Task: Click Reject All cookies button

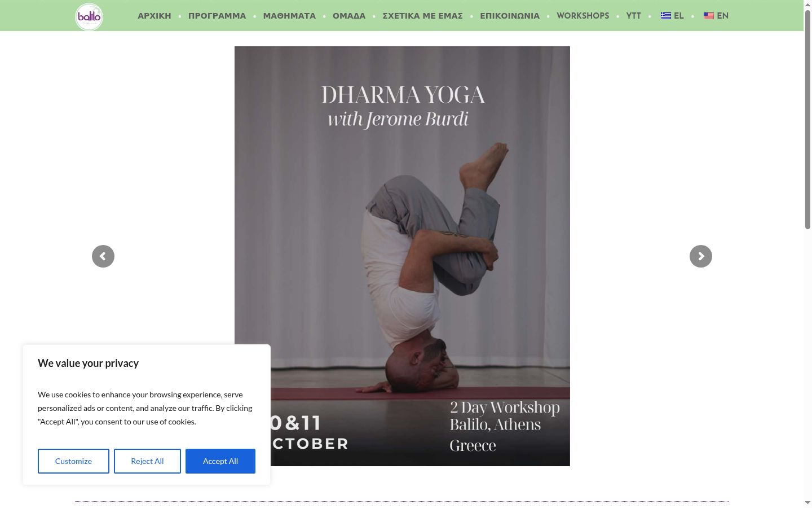Action: (x=147, y=461)
